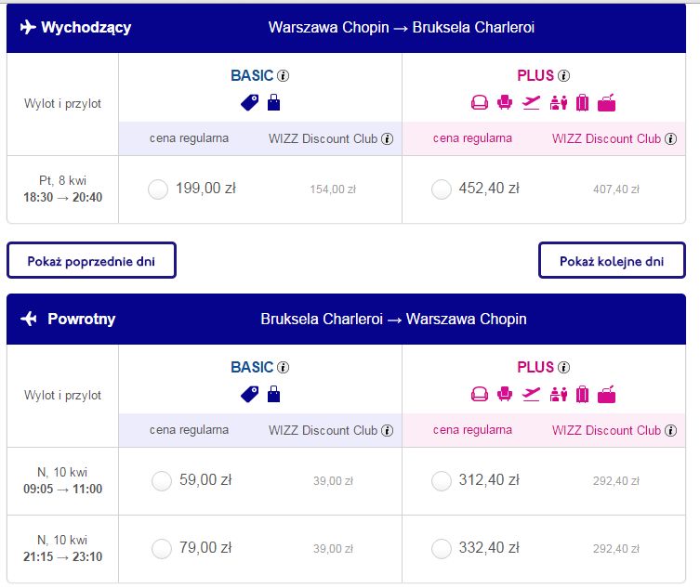
Task: Click the seat icon in outbound PLUS
Action: click(x=505, y=102)
